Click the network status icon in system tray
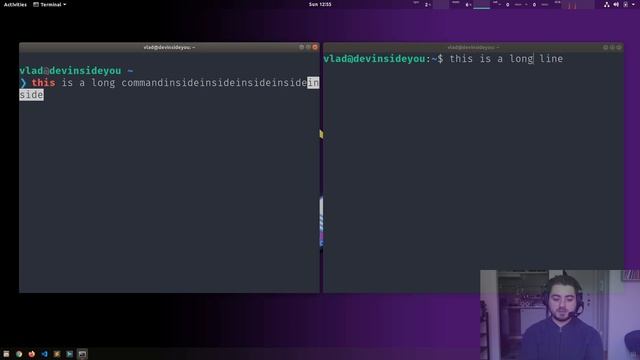This screenshot has height=360, width=640. click(x=607, y=4)
